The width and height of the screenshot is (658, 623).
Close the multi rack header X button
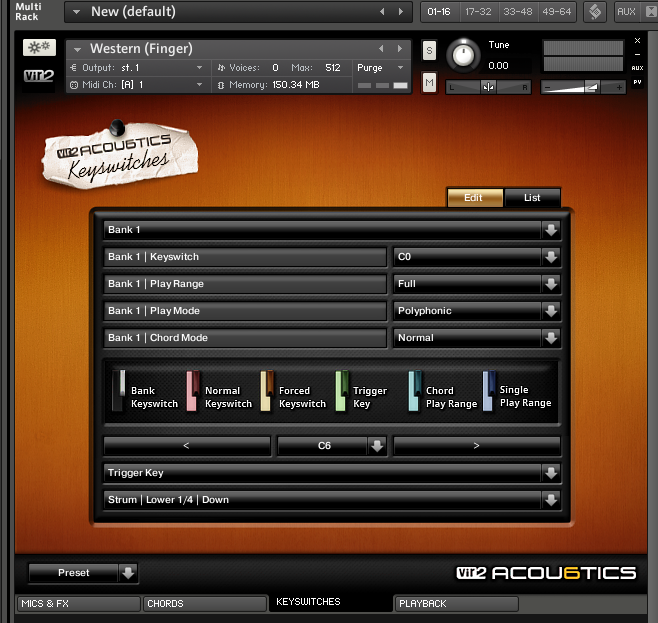point(651,12)
